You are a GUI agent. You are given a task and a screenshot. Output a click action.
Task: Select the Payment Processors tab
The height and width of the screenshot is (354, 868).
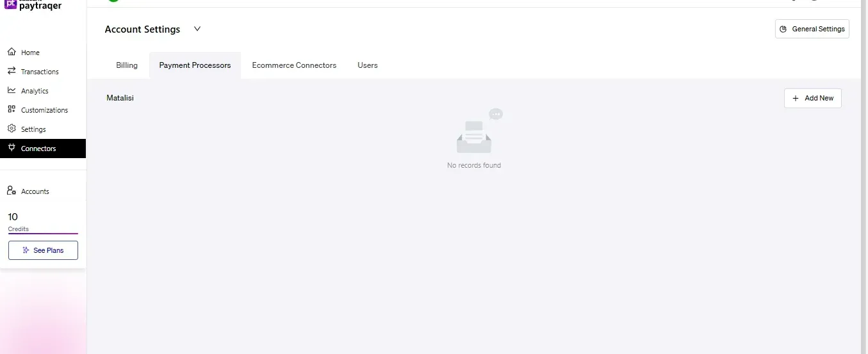195,65
